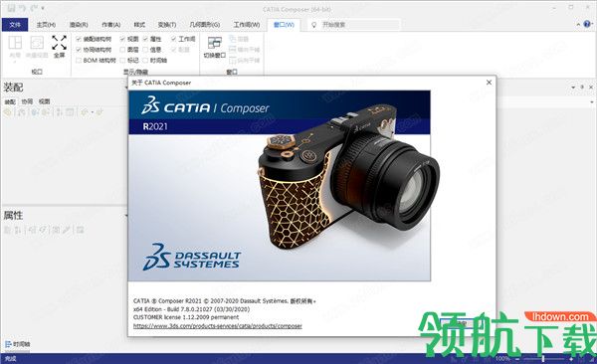Select the 协同 sub-tab in assembly panel

click(27, 101)
